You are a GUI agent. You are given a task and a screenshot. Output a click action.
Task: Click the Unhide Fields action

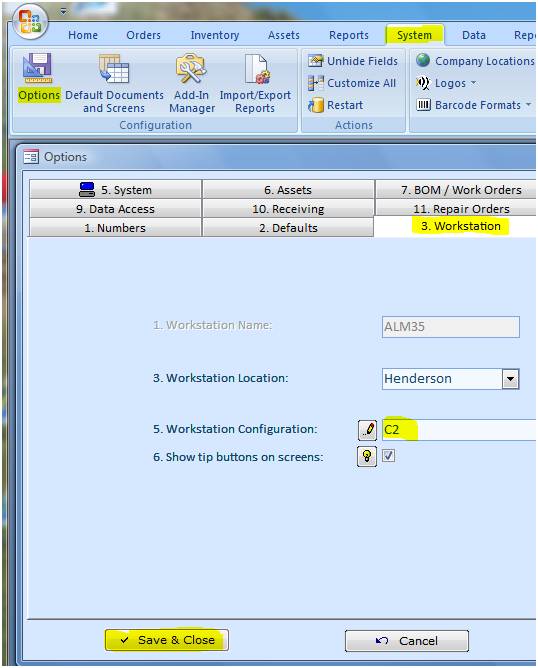[x=353, y=61]
